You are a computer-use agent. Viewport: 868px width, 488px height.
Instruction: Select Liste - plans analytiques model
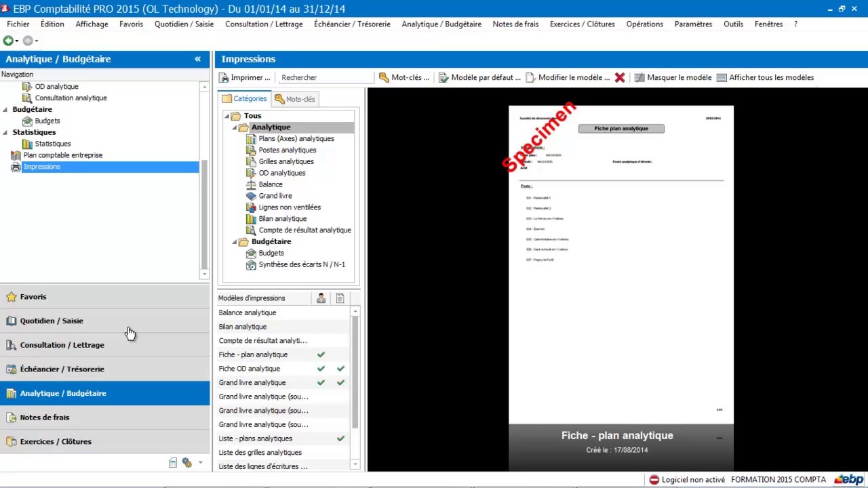coord(283,439)
